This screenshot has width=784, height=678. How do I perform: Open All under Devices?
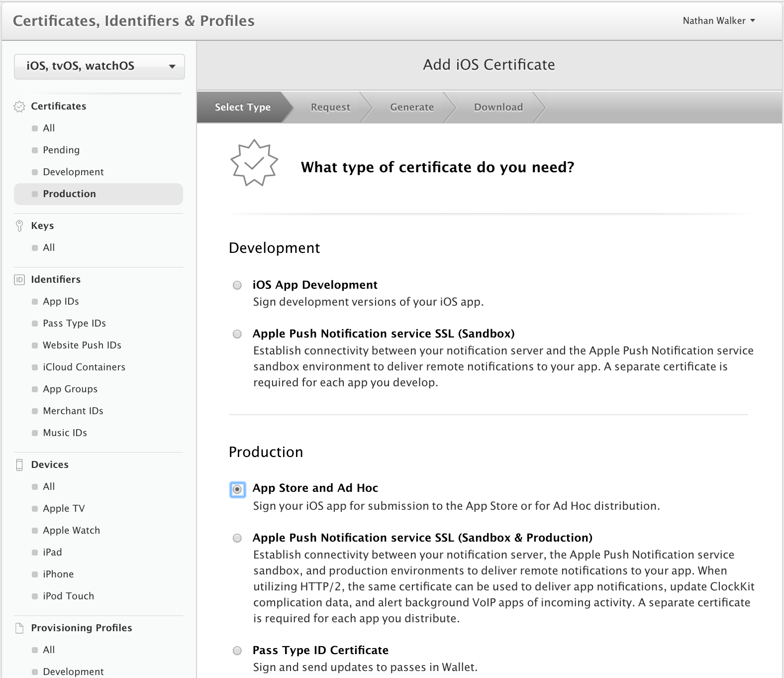coord(49,487)
